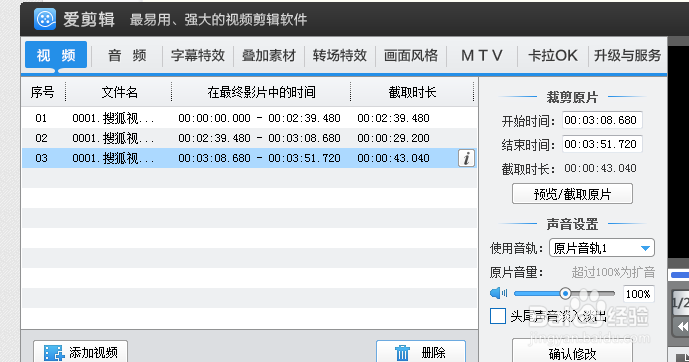This screenshot has height=362, width=689.
Task: Switch to the 视频 tab
Action: point(56,55)
